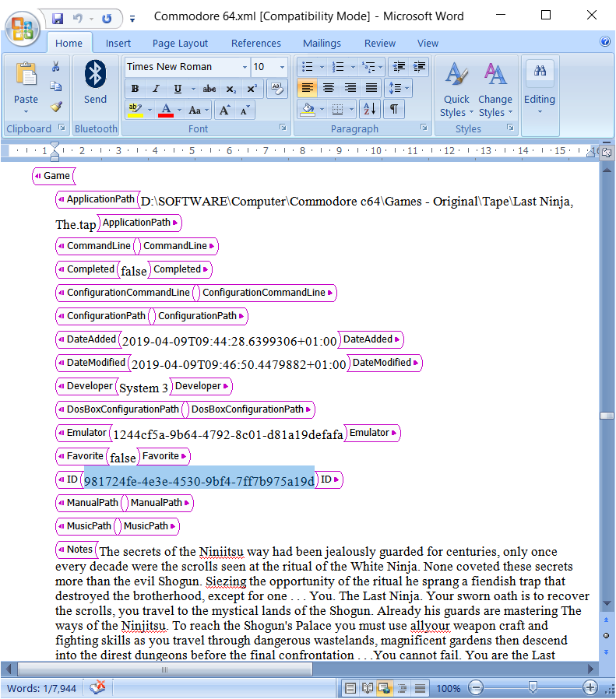Image resolution: width=616 pixels, height=699 pixels.
Task: Open the Insert tab
Action: (118, 43)
